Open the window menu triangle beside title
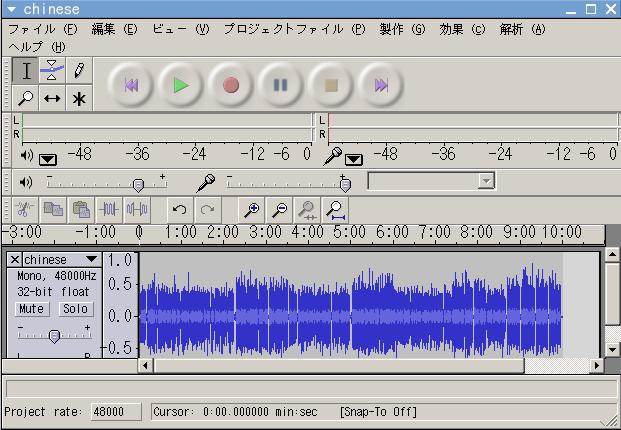 11,9
